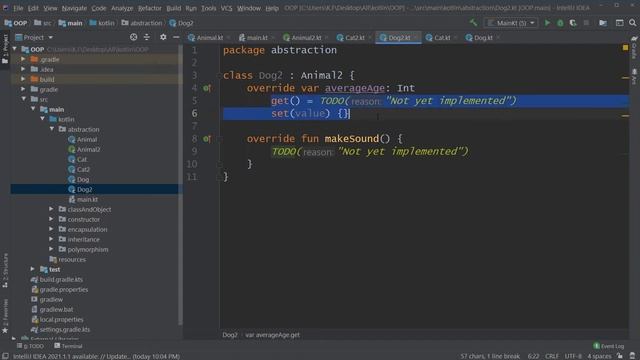Select Cat file in project tree
640x360 pixels.
tap(82, 159)
